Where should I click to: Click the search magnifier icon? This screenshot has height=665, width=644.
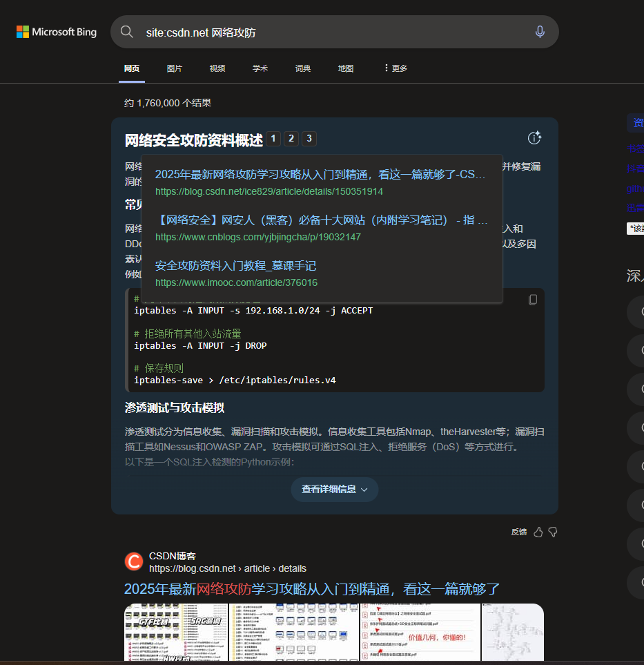[x=126, y=32]
